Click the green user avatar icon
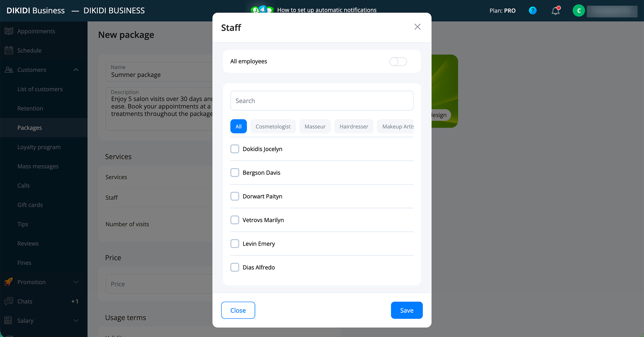 point(578,11)
